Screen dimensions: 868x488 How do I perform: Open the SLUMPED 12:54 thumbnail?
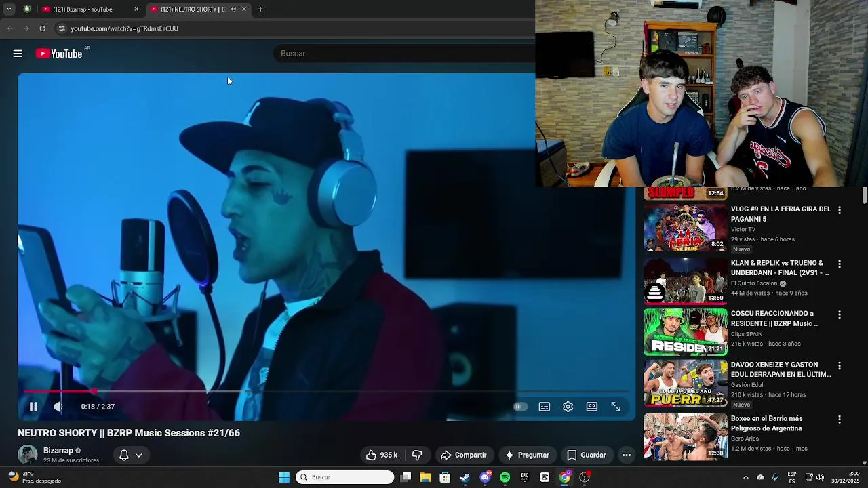pos(685,193)
